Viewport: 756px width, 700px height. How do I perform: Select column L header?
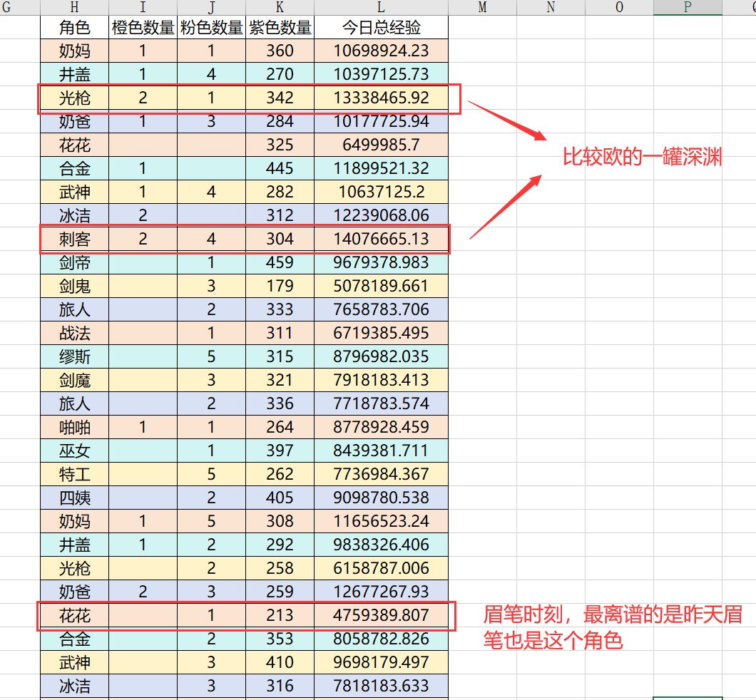tap(381, 7)
